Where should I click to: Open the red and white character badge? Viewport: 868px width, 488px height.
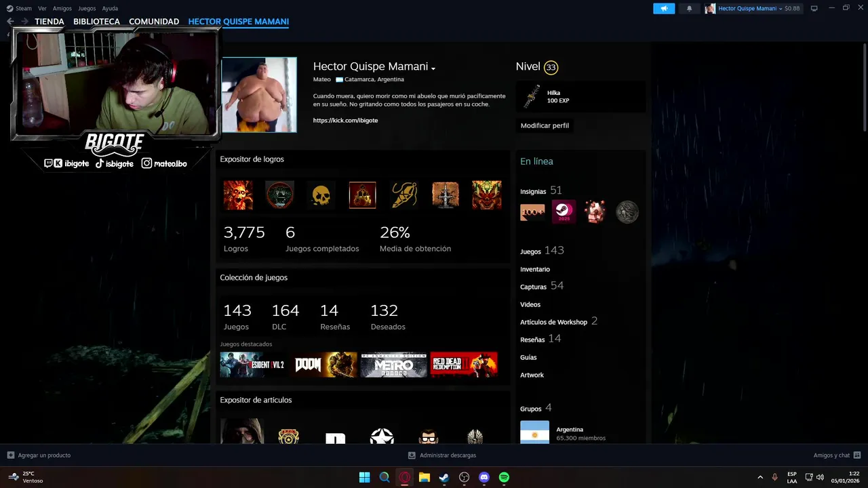[595, 212]
